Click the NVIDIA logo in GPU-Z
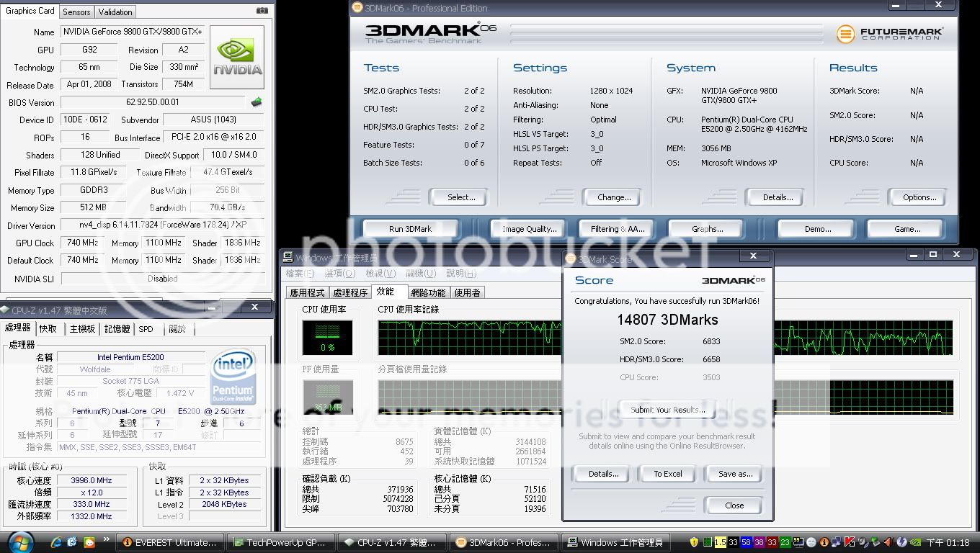This screenshot has height=553, width=980. pyautogui.click(x=236, y=58)
